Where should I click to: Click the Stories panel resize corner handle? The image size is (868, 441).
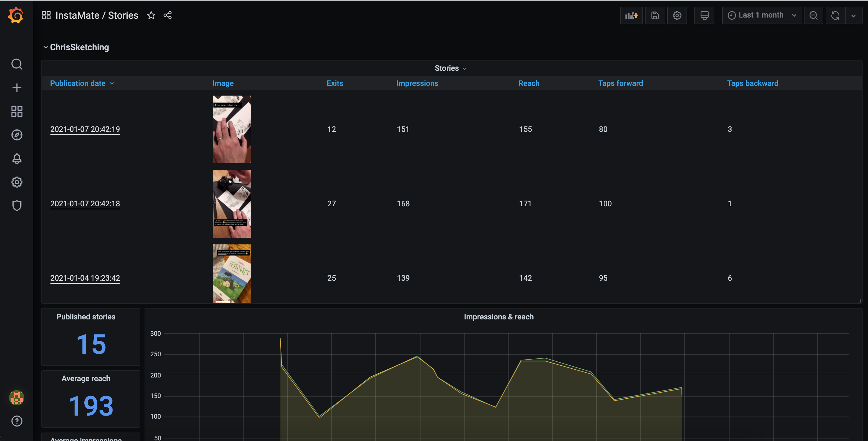tap(859, 301)
